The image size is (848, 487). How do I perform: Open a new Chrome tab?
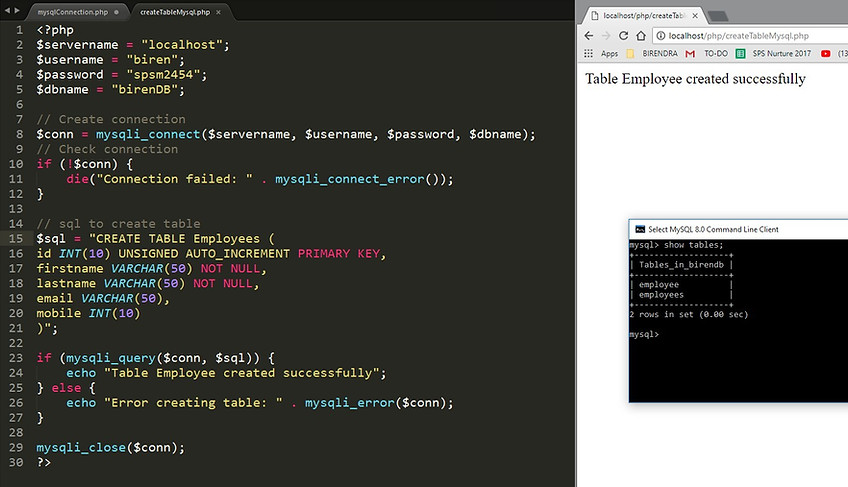(718, 16)
